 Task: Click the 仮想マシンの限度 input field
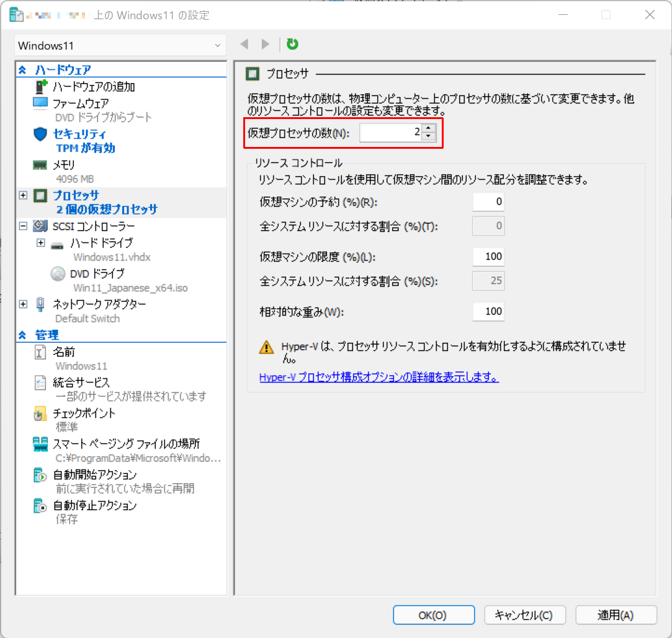pyautogui.click(x=488, y=256)
